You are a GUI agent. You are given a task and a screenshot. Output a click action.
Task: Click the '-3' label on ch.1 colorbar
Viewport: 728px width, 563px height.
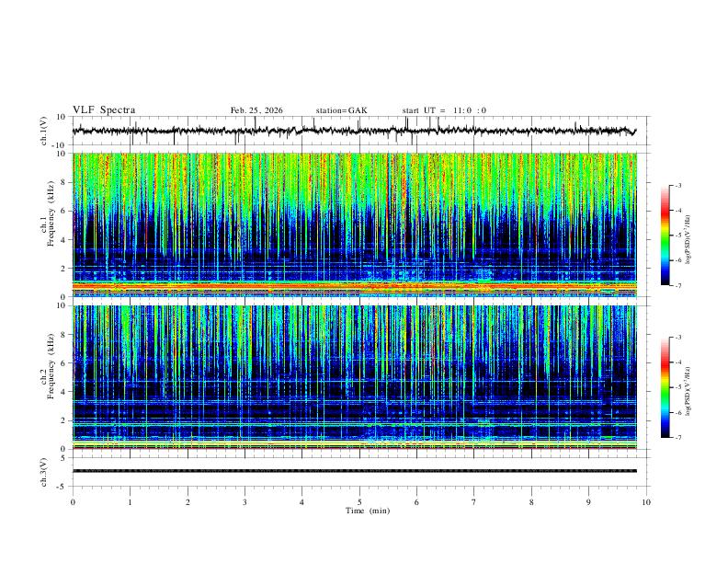(677, 185)
